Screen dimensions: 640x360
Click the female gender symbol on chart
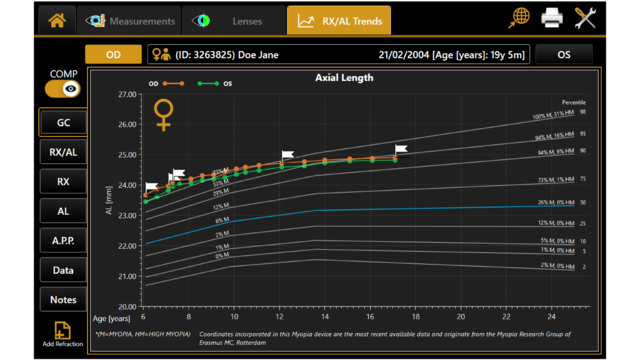coord(163,115)
